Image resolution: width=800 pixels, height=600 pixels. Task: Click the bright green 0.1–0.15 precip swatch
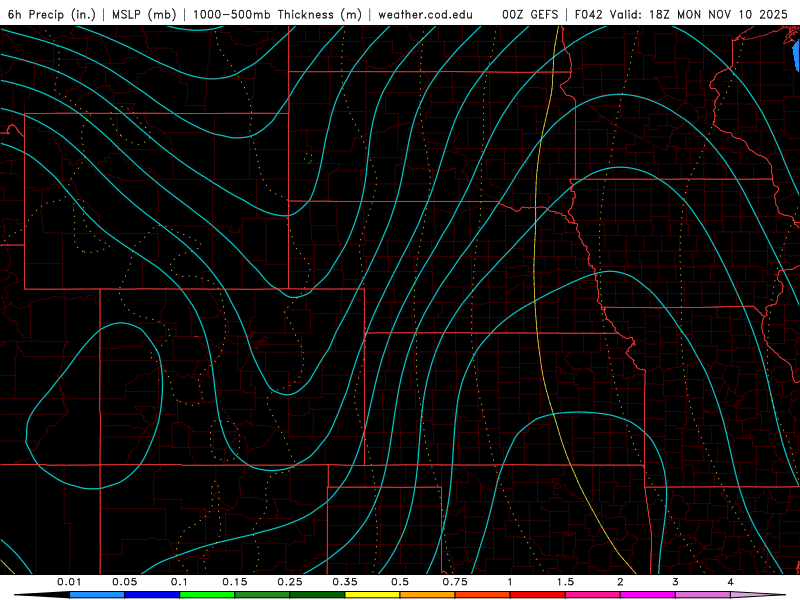point(207,595)
